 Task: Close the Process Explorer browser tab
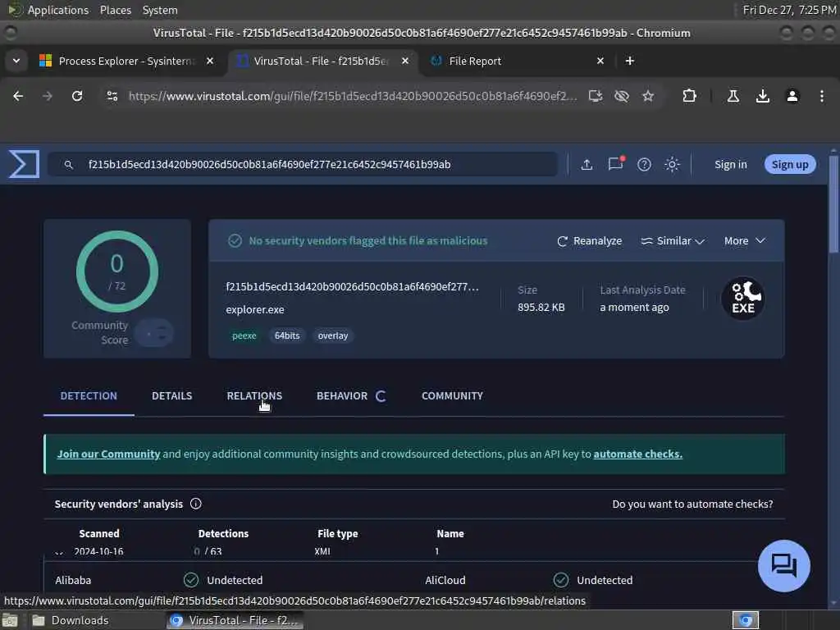(x=210, y=61)
